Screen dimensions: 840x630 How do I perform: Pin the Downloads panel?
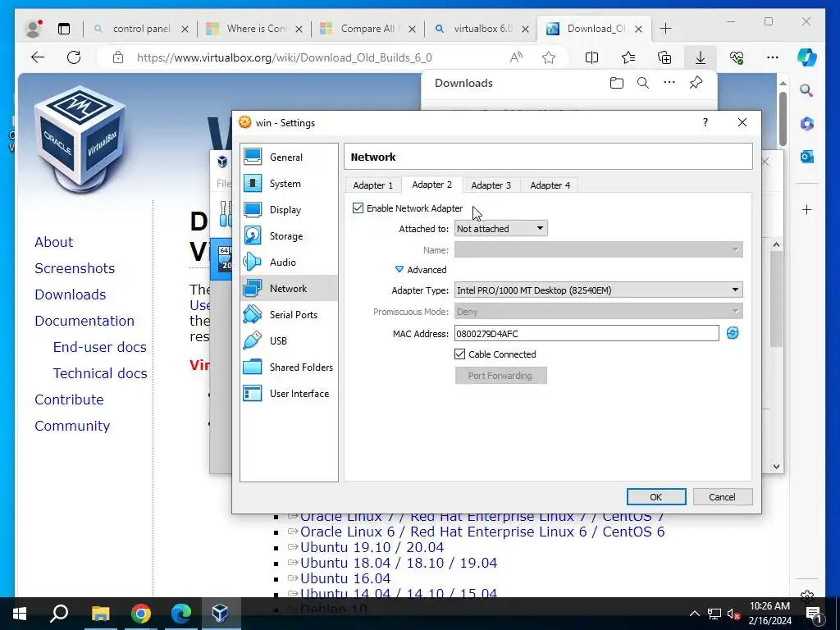[x=696, y=83]
